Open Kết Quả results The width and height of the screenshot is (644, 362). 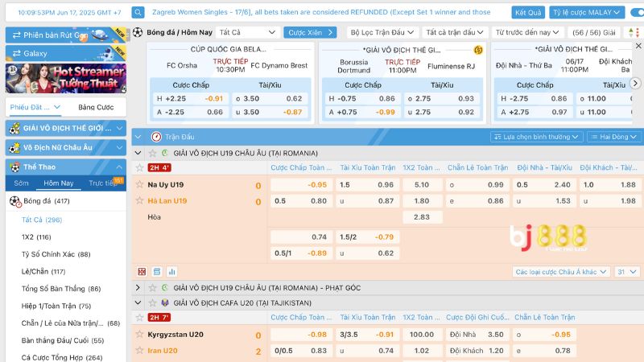coord(528,12)
